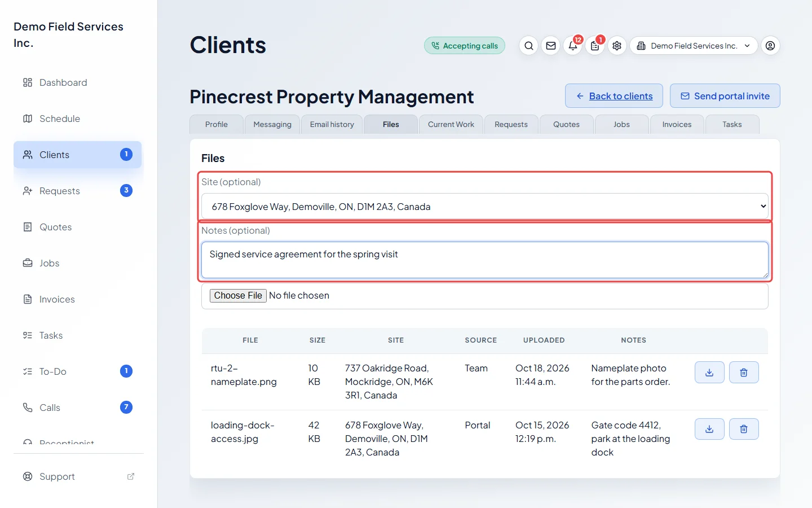Viewport: 812px width, 508px height.
Task: Delete rtu-2-nameplate.png file
Action: (x=744, y=373)
